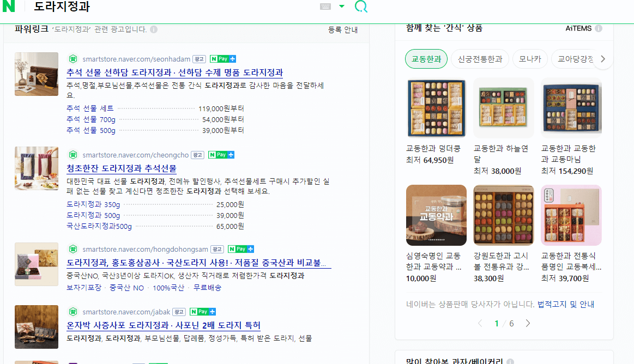The height and width of the screenshot is (364, 634).
Task: Click the smartstore icon beside jabak link
Action: pyautogui.click(x=74, y=312)
